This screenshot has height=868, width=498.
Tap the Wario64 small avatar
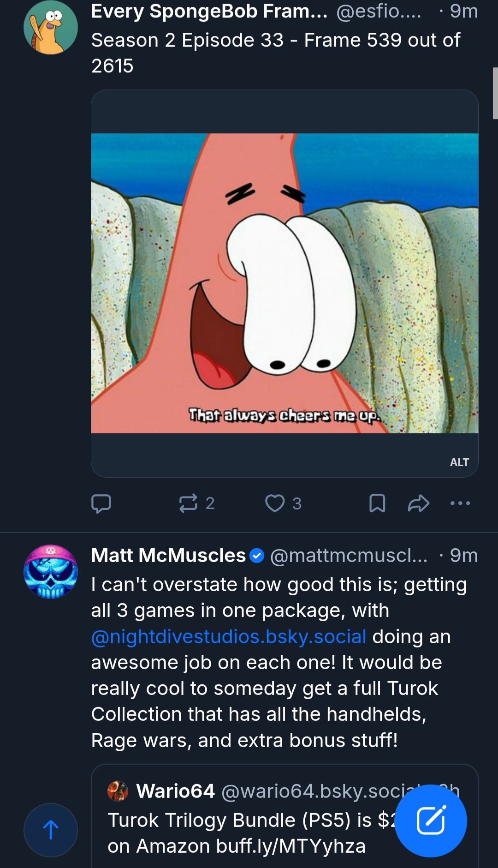pos(118,791)
